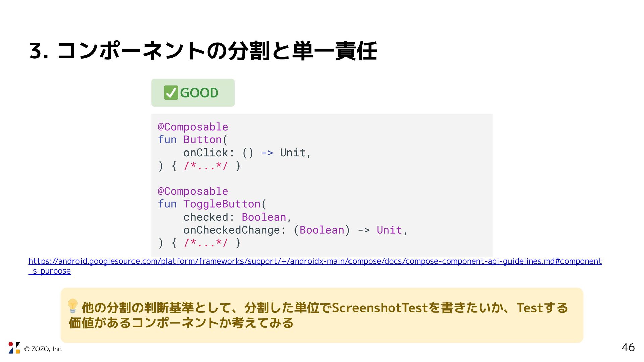Click the last '/*...*/' comment in code
Screen dimensions: 644x362
(x=206, y=243)
